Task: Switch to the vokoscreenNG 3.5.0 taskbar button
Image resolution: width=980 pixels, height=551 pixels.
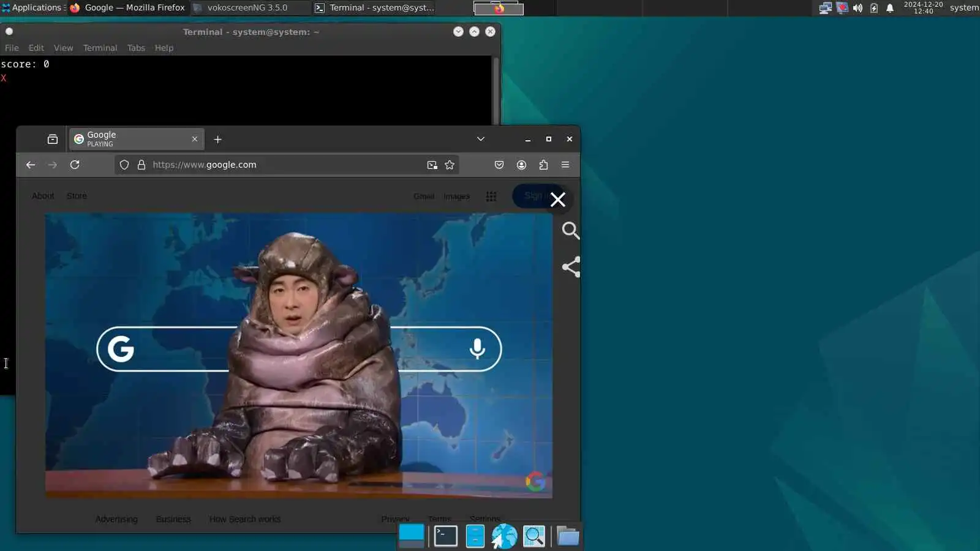Action: tap(249, 8)
